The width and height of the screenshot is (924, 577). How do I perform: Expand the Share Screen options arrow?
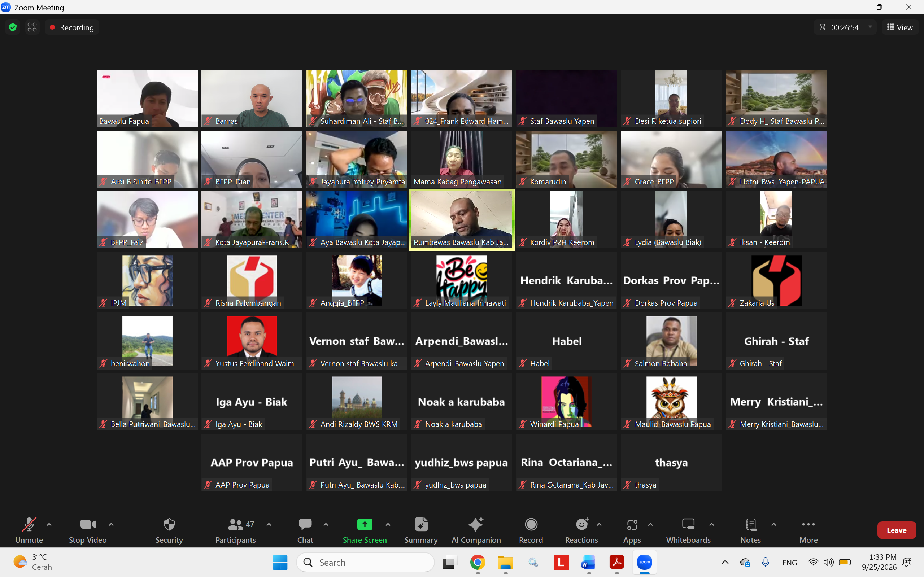(388, 524)
